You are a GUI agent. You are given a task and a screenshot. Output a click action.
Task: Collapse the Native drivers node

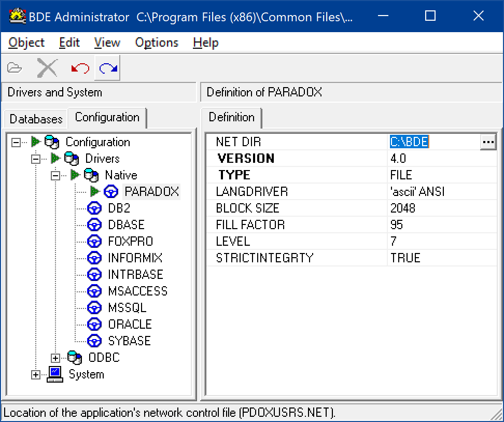pyautogui.click(x=55, y=175)
